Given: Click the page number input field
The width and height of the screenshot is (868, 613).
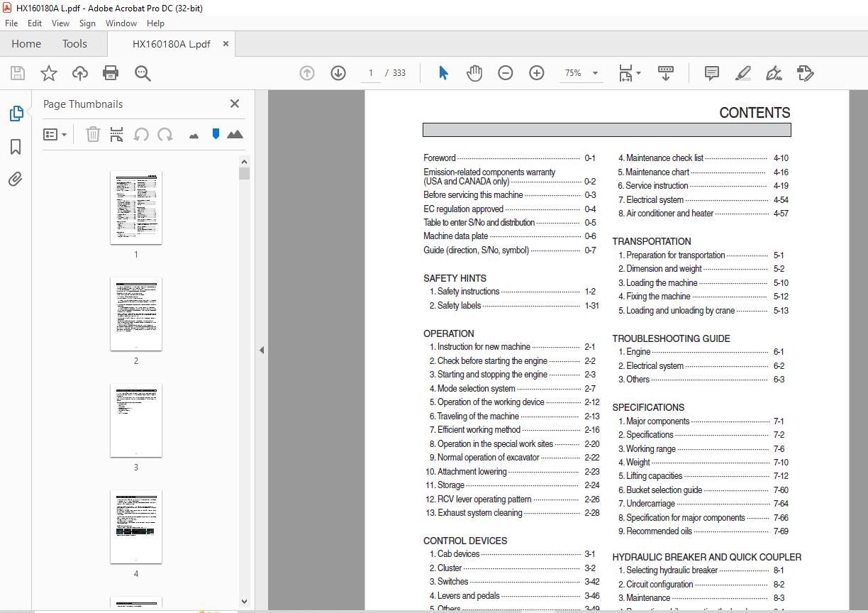Looking at the screenshot, I should tap(370, 73).
